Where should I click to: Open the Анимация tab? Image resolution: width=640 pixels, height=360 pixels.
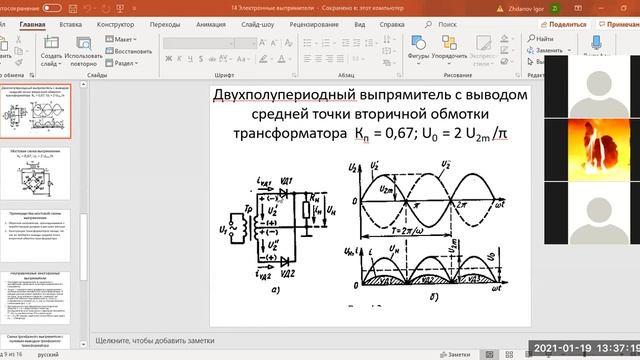point(211,24)
